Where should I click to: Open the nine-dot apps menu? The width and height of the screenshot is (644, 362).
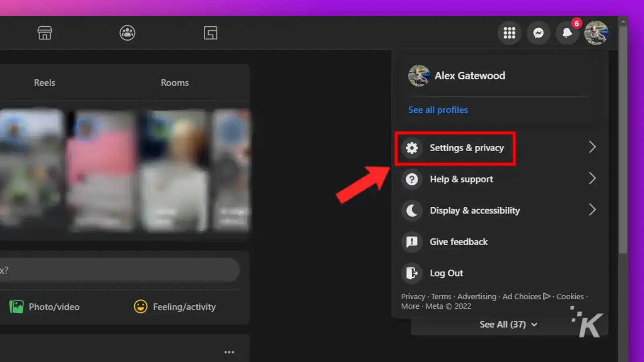[x=509, y=33]
